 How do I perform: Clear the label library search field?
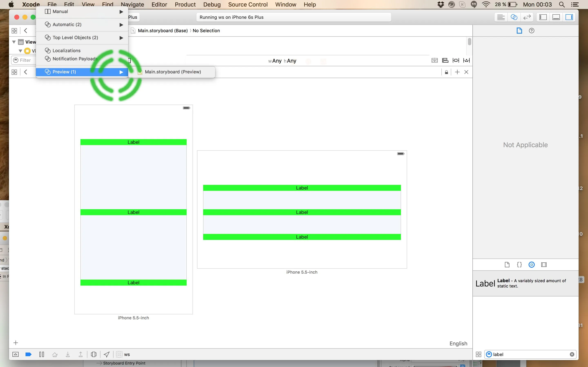[x=572, y=354]
